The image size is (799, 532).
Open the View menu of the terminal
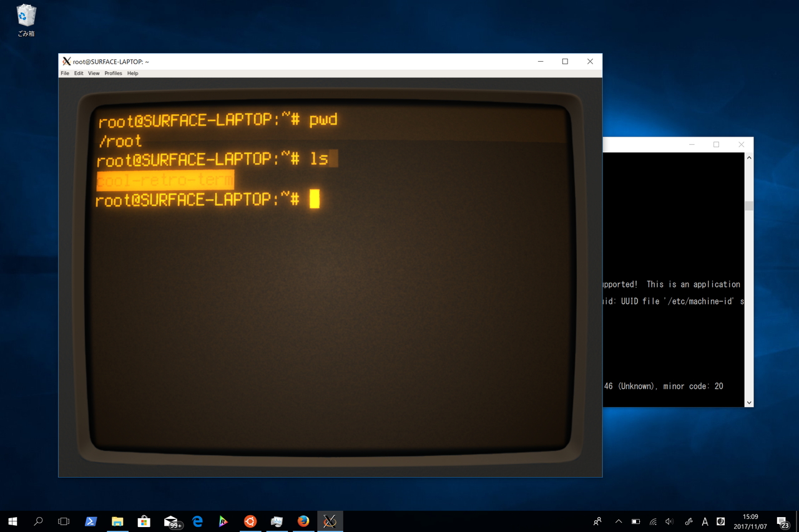(93, 73)
